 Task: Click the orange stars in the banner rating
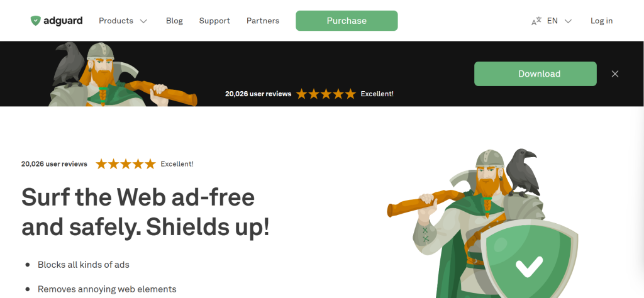click(x=326, y=94)
